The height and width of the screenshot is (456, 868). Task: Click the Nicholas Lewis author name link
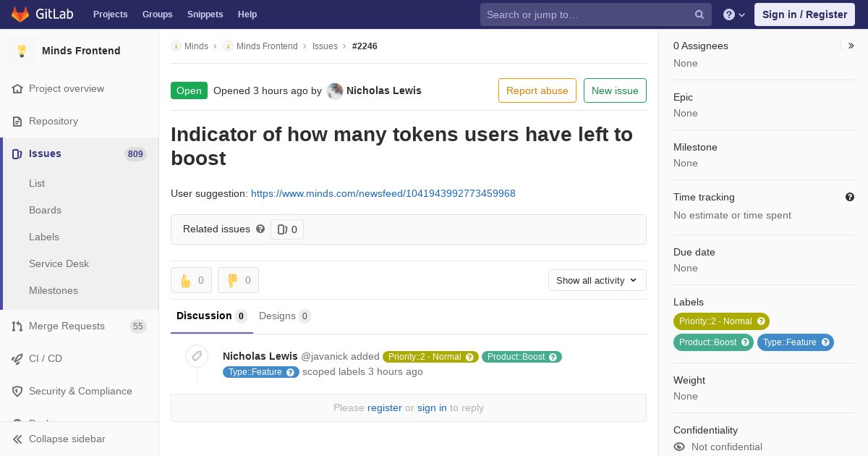tap(384, 90)
